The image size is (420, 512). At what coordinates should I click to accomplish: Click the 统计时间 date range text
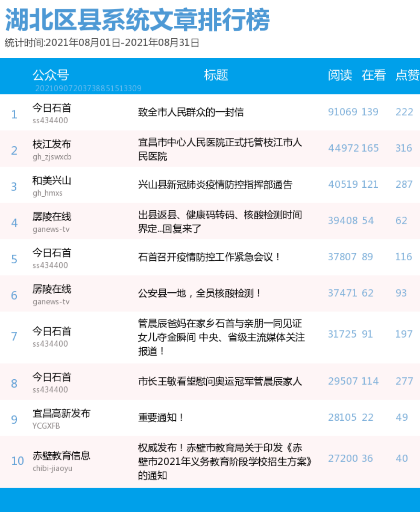(102, 43)
